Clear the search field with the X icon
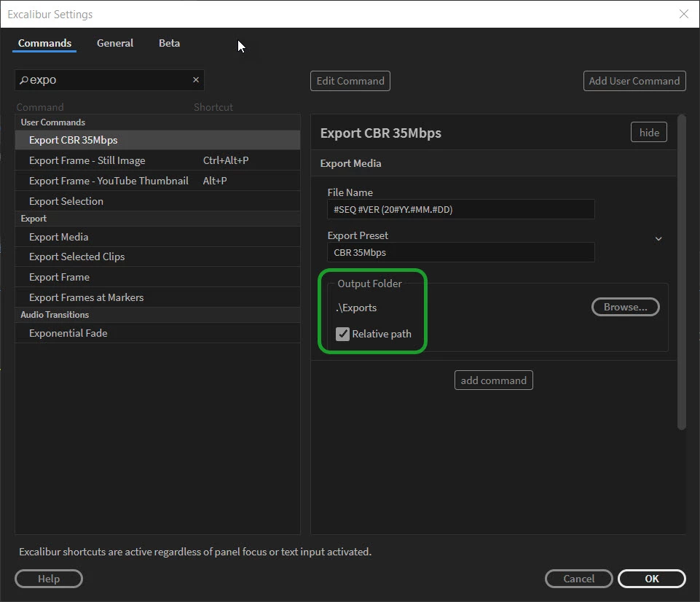Screen dimensions: 700x602 (x=195, y=80)
